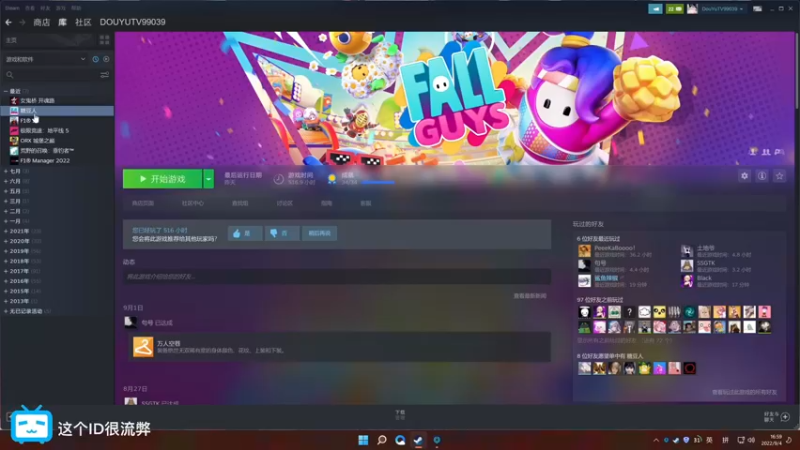This screenshot has width=800, height=450.
Task: Toggle show ready-to-play games icon
Action: (106, 59)
